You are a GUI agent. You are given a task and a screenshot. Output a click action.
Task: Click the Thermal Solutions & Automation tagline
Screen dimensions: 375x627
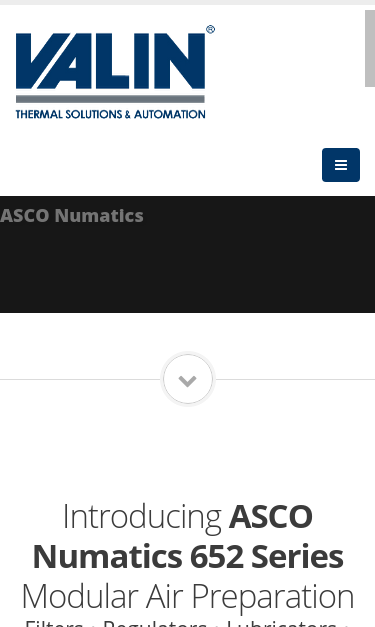tap(110, 114)
